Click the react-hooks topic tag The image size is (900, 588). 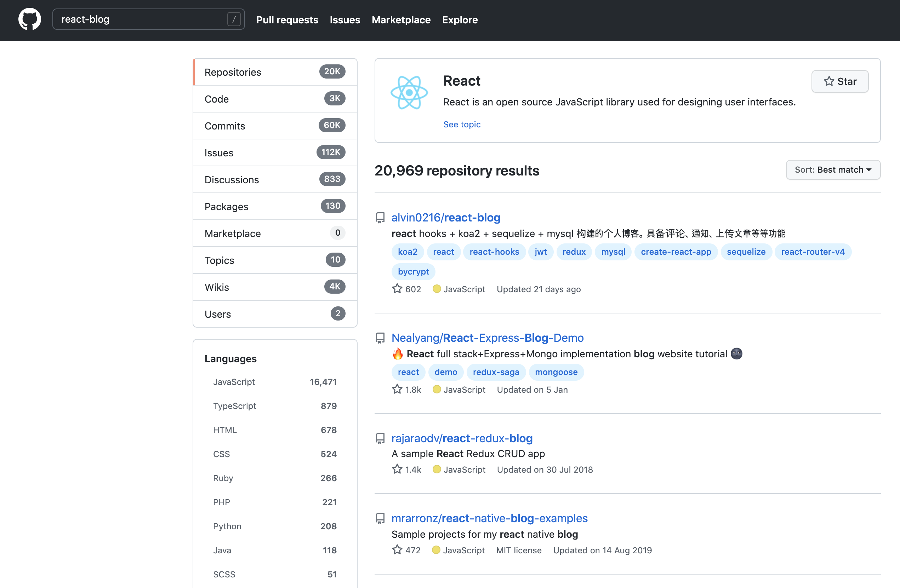click(494, 252)
